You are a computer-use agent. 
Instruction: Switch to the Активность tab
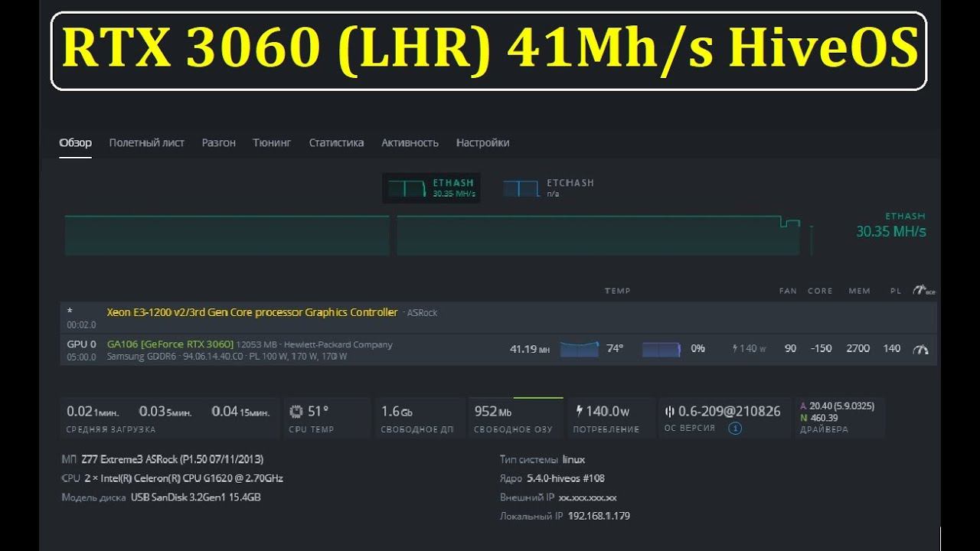coord(410,143)
